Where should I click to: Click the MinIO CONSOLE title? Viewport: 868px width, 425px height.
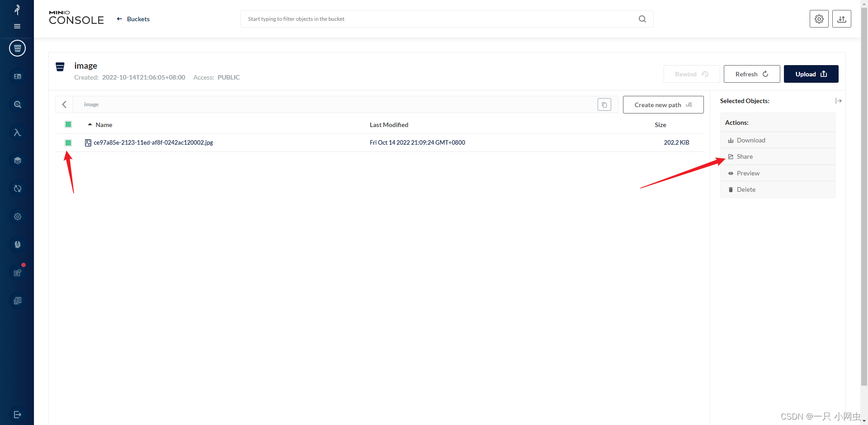(76, 18)
